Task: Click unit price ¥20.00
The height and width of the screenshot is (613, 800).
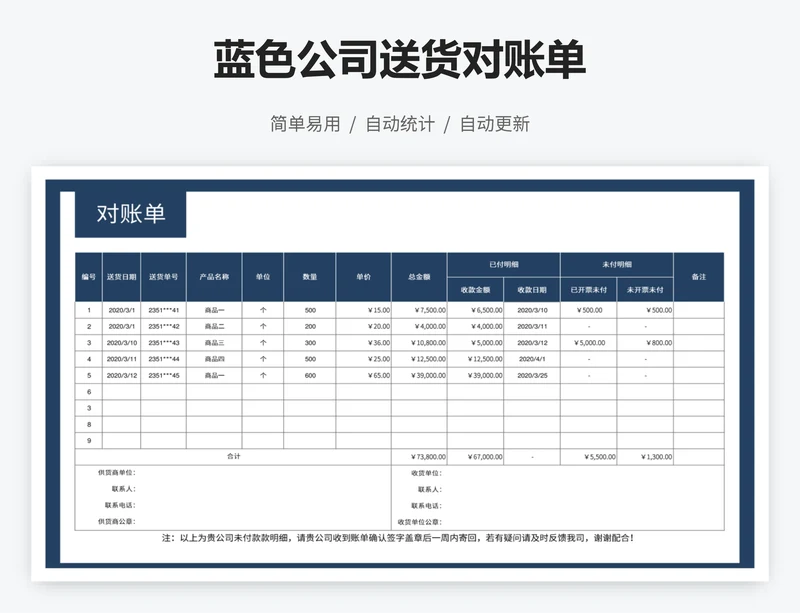Action: click(363, 327)
